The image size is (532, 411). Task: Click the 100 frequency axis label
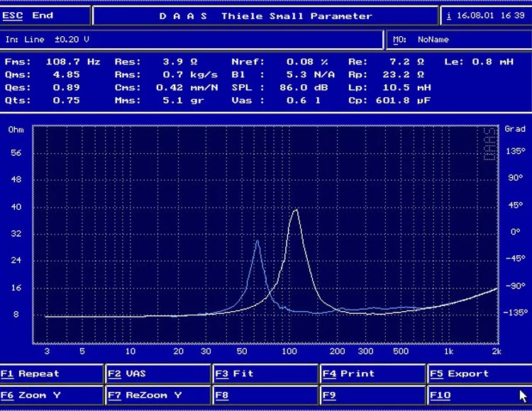[289, 351]
